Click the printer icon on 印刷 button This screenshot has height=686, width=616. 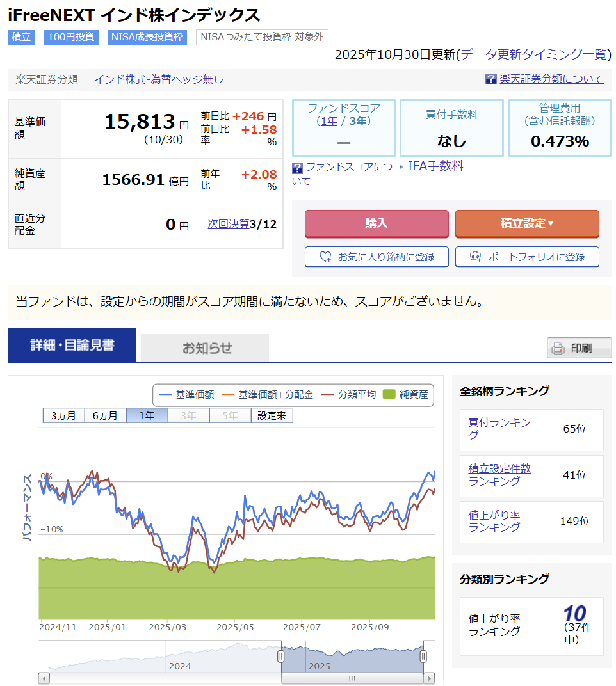[x=558, y=348]
